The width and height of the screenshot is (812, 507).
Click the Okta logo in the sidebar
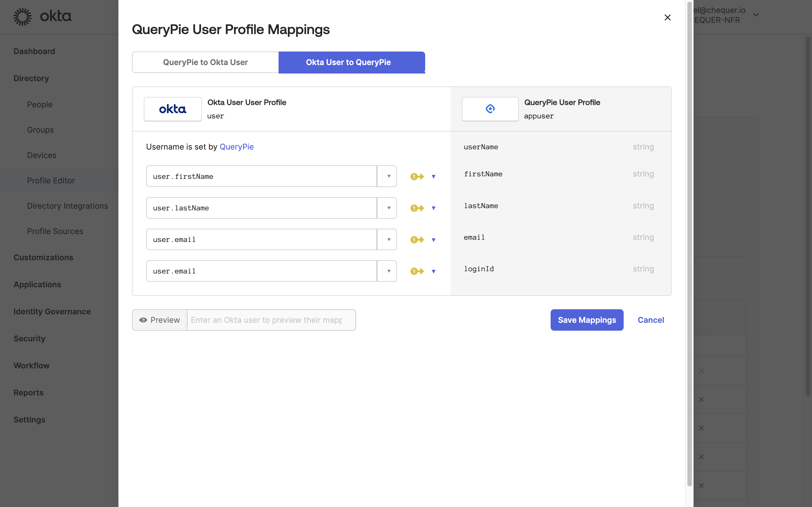tap(42, 16)
